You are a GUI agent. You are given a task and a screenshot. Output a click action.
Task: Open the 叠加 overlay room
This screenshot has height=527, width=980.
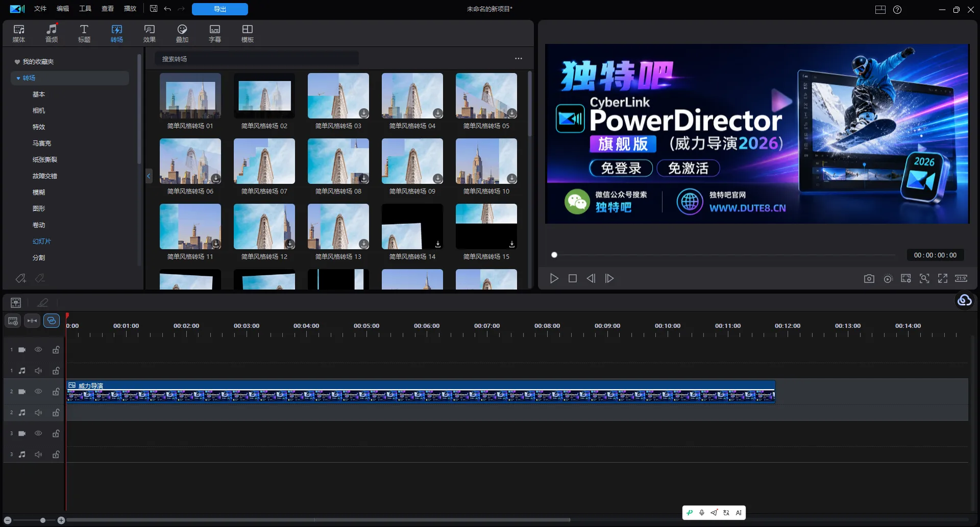pyautogui.click(x=182, y=33)
